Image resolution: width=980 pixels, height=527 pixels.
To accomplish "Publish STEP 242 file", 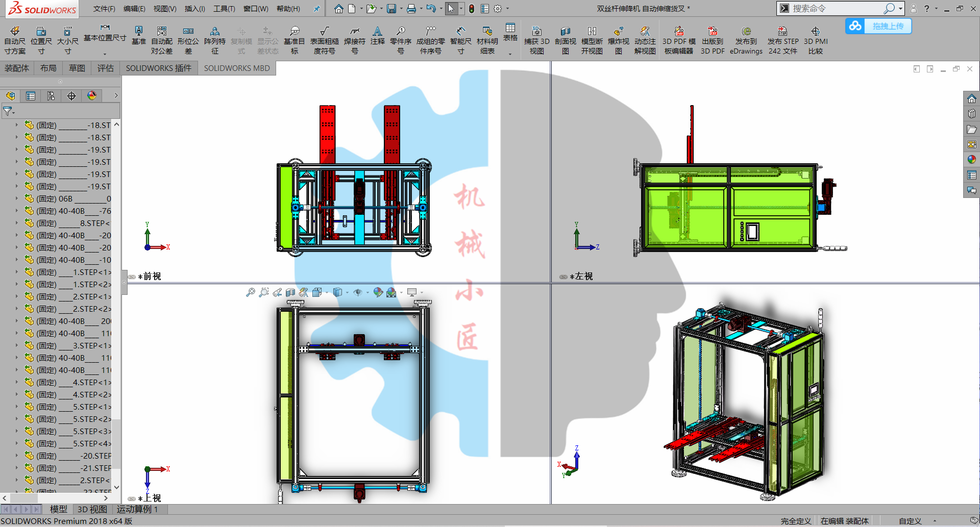I will click(783, 41).
